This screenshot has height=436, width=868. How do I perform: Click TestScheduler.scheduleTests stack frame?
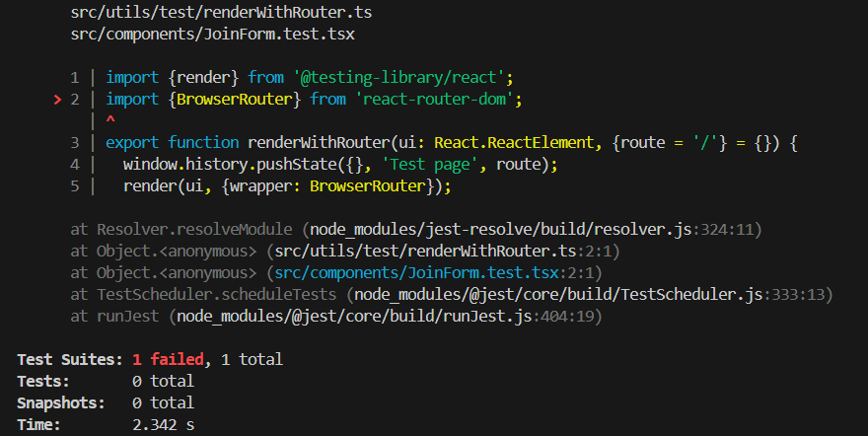point(216,294)
